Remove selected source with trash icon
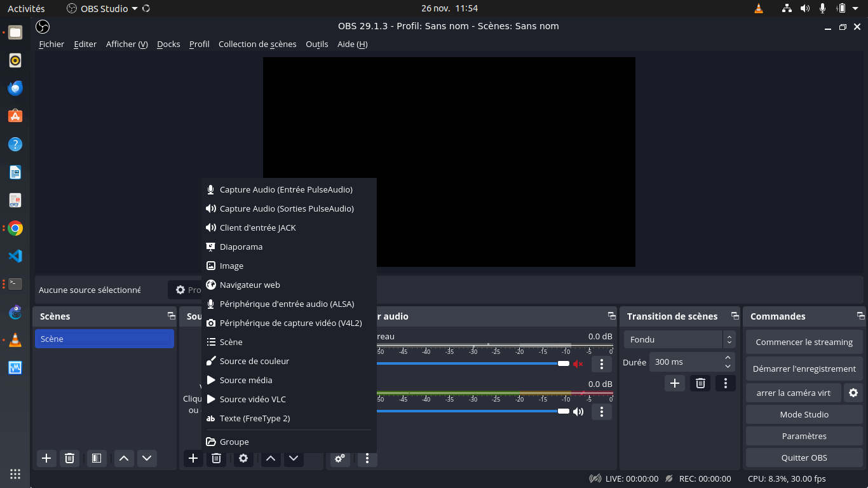 (216, 458)
